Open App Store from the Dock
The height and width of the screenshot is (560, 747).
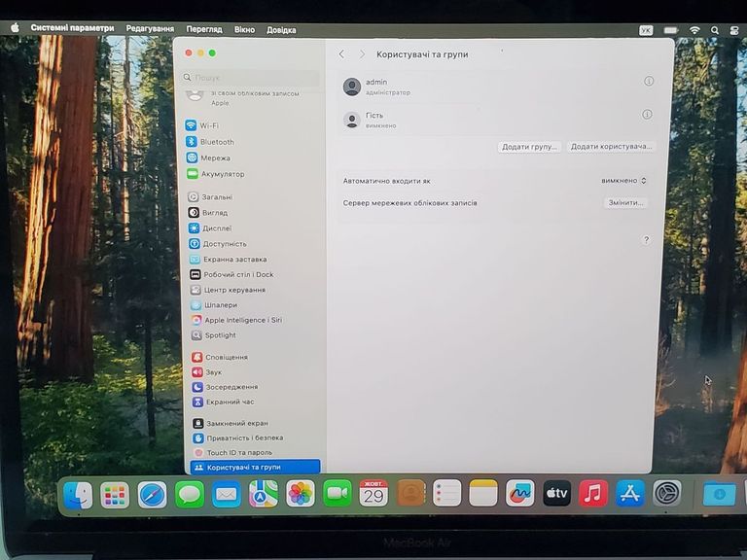tap(630, 493)
